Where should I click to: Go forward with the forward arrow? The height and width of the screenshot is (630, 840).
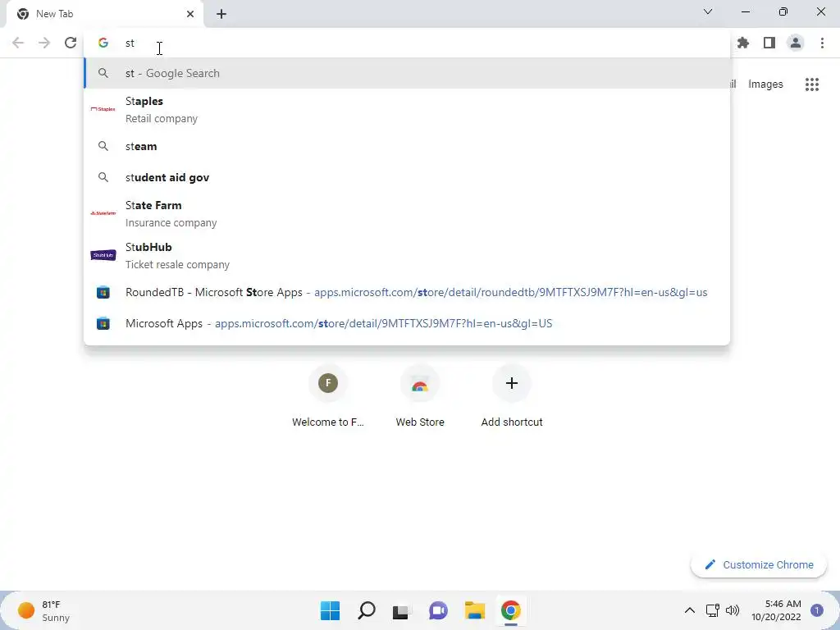pyautogui.click(x=44, y=43)
